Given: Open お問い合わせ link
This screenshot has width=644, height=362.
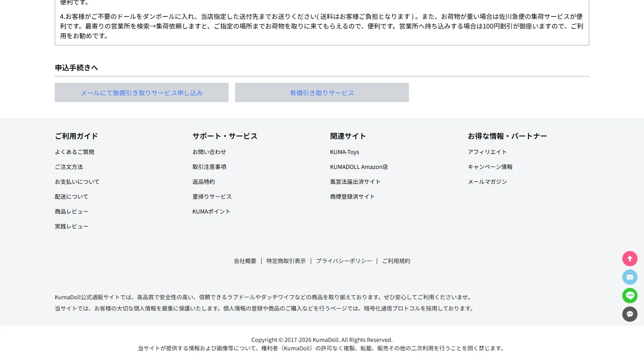Looking at the screenshot, I should 209,152.
